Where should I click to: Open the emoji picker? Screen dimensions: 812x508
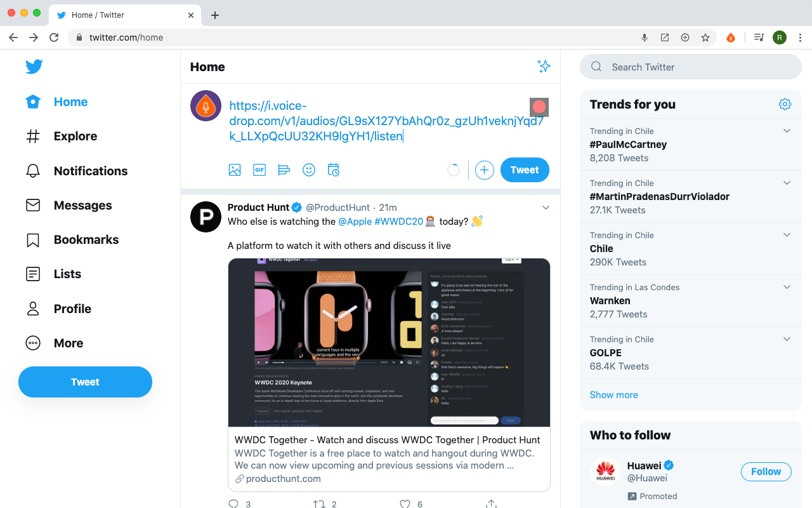309,170
